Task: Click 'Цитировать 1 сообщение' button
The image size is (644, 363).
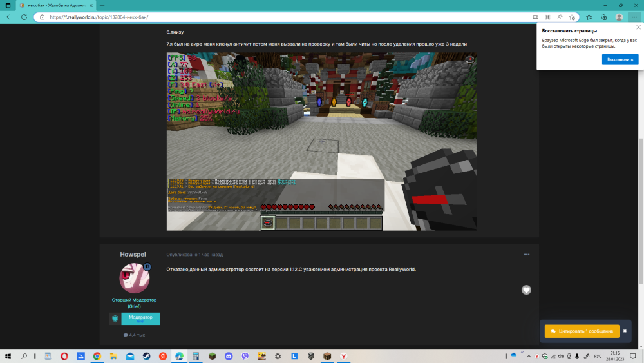Action: coord(582,331)
